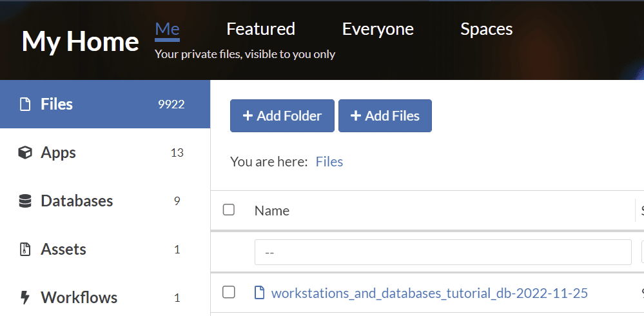Image resolution: width=644 pixels, height=316 pixels.
Task: Toggle the select-all checkbox in header row
Action: (x=228, y=210)
